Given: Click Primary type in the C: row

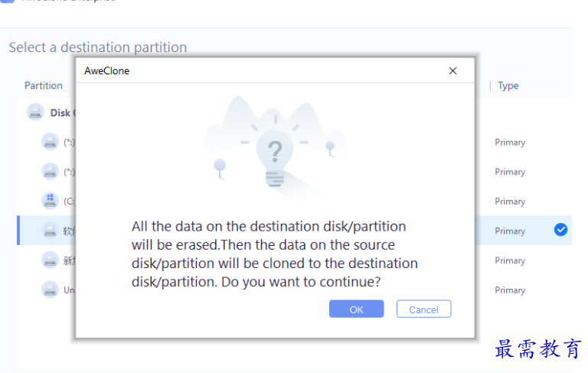Looking at the screenshot, I should point(510,201).
